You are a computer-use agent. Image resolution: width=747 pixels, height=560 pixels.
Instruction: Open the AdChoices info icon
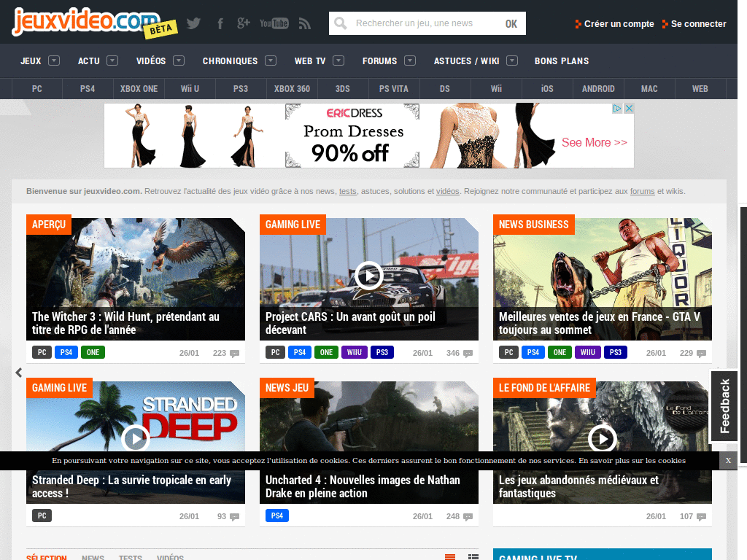click(x=617, y=108)
